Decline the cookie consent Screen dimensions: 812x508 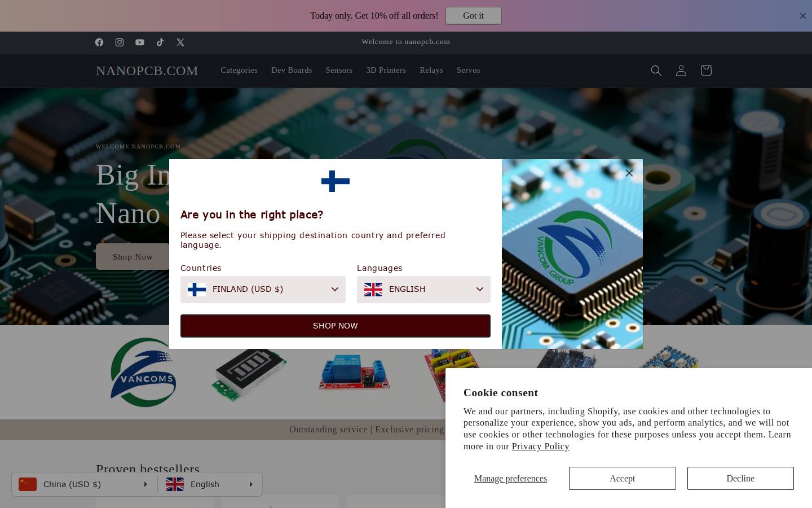pos(740,478)
